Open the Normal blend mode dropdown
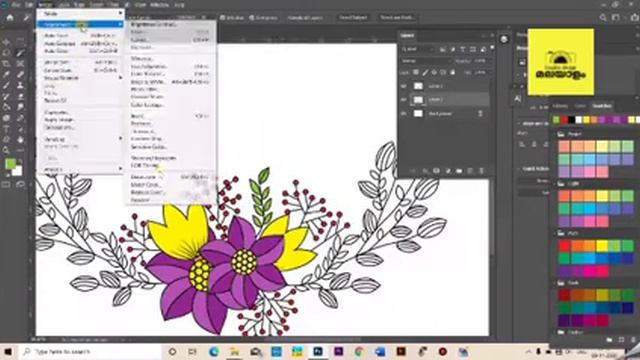The width and height of the screenshot is (640, 360). 426,61
